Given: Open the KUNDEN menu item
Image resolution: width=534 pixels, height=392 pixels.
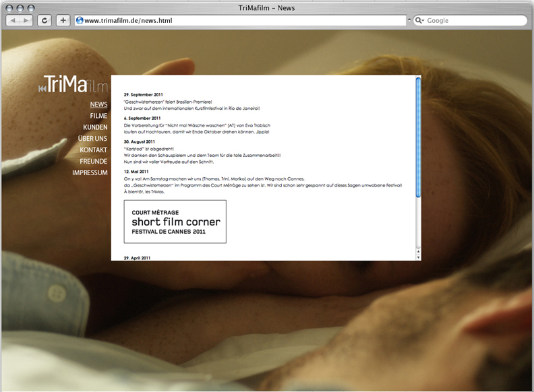Looking at the screenshot, I should [95, 127].
